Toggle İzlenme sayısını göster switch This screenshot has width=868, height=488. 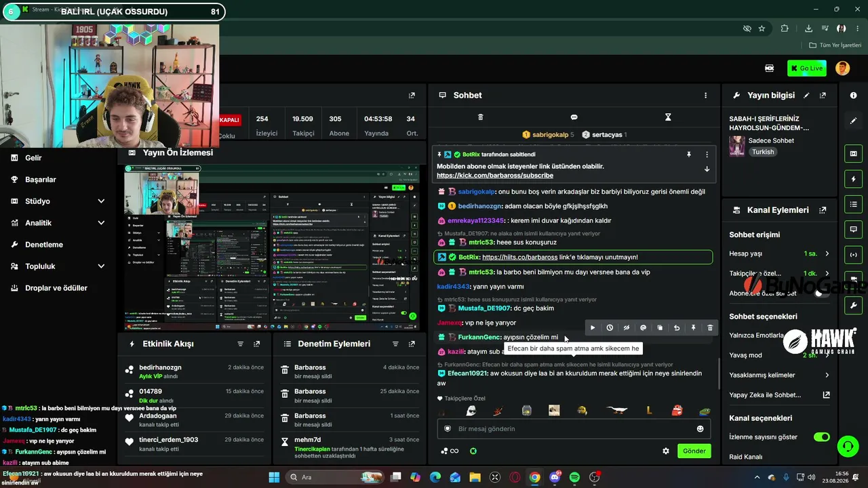click(x=821, y=437)
